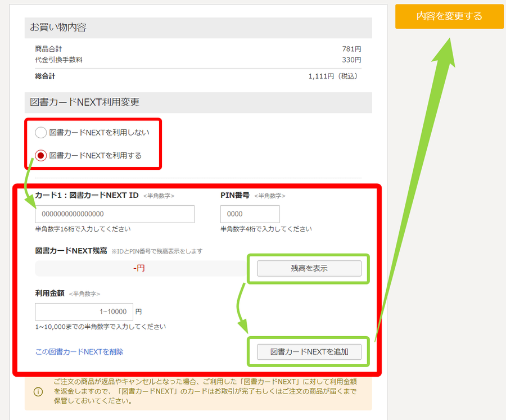The image size is (506, 420).
Task: Click the 781円 amount
Action: click(352, 49)
